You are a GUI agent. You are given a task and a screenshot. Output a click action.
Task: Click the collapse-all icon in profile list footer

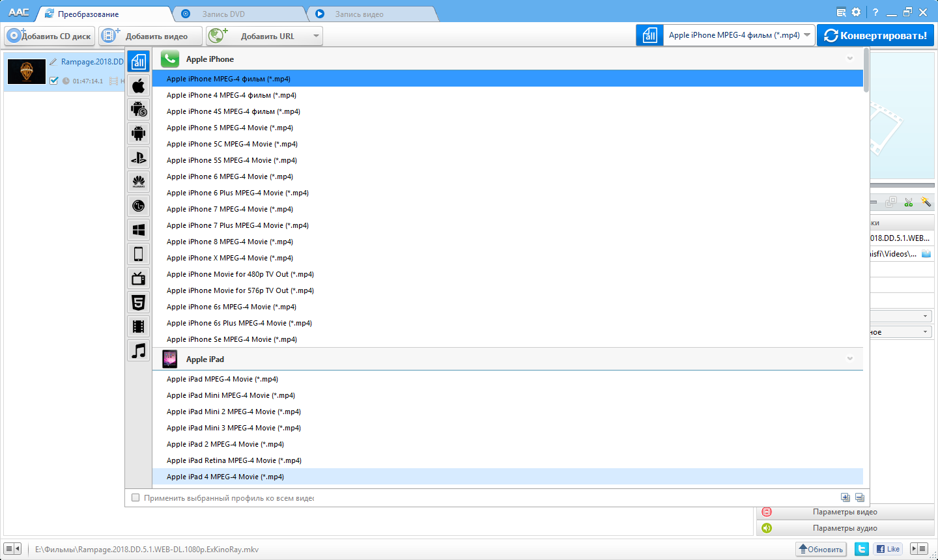click(859, 497)
